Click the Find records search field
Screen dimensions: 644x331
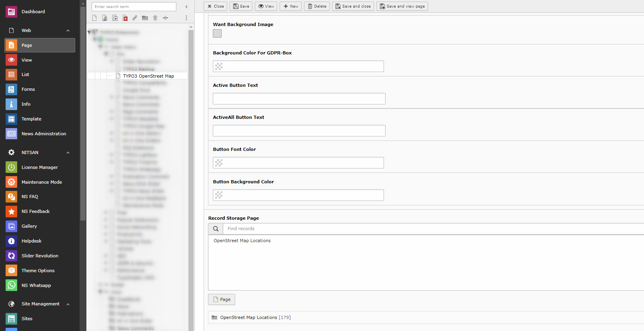pos(434,229)
